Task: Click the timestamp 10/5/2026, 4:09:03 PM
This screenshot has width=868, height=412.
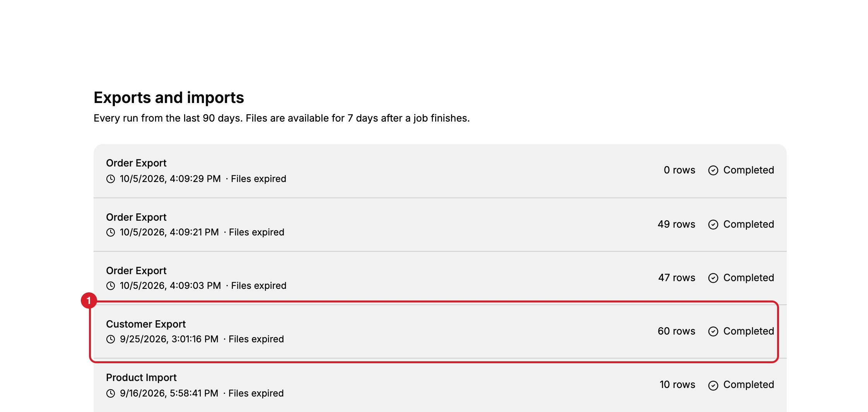Action: point(170,286)
